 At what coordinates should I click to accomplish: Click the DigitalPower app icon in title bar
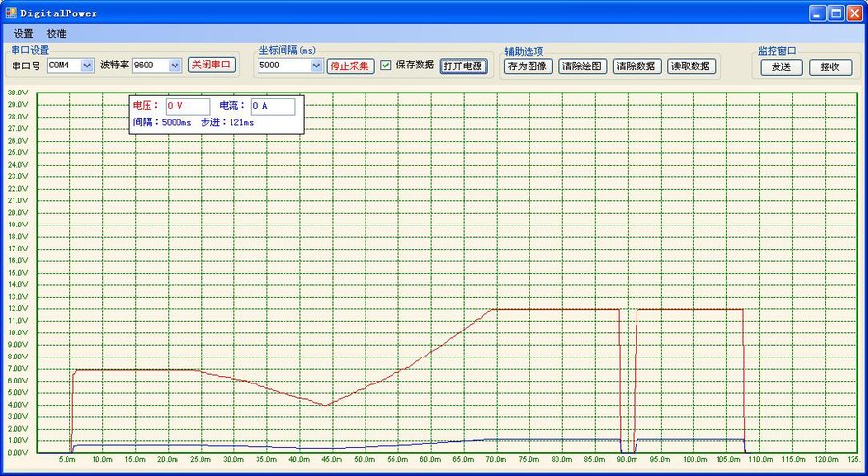pyautogui.click(x=11, y=13)
